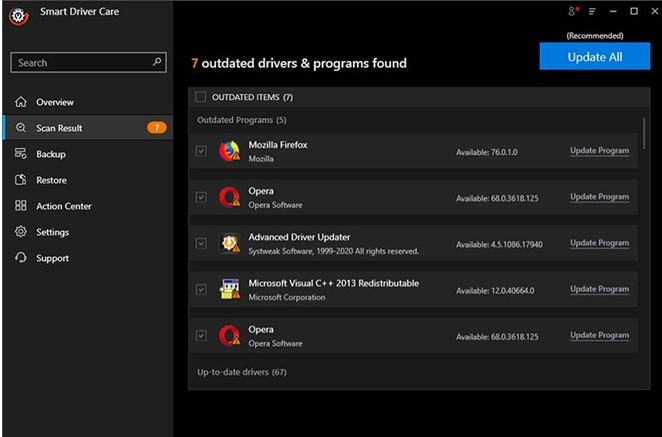Open the Settings page from sidebar
The image size is (662, 437).
52,232
